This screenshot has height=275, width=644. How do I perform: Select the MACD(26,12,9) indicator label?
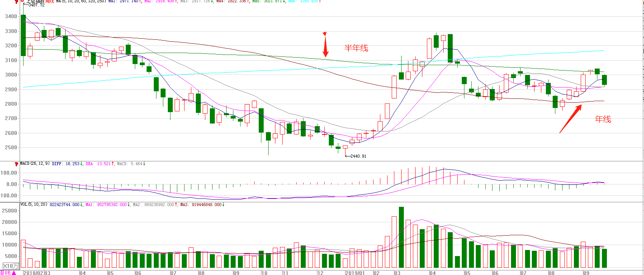[35, 164]
